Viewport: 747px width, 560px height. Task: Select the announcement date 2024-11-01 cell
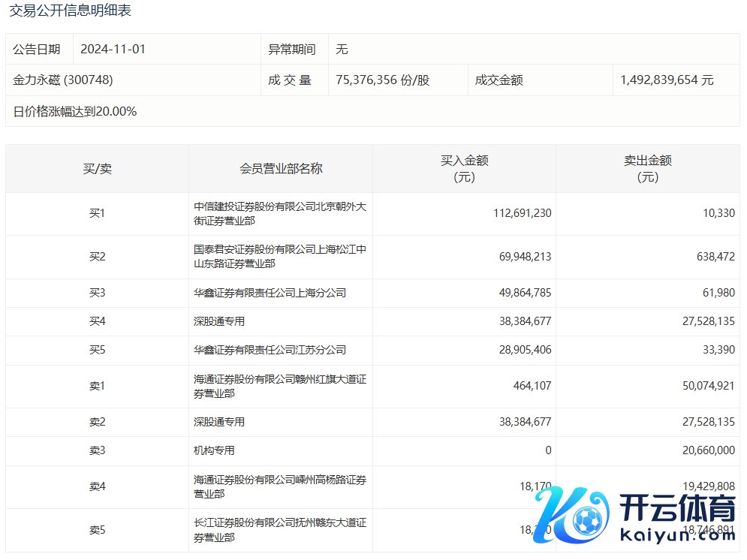tap(113, 50)
